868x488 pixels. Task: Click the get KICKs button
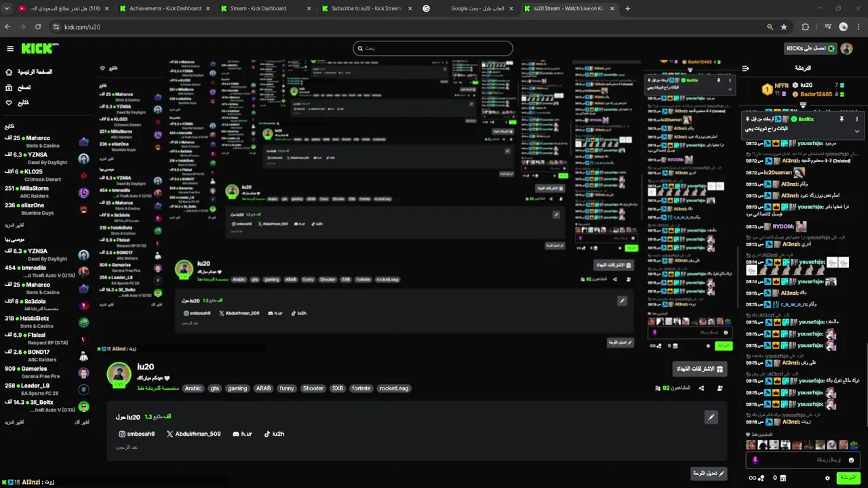810,49
